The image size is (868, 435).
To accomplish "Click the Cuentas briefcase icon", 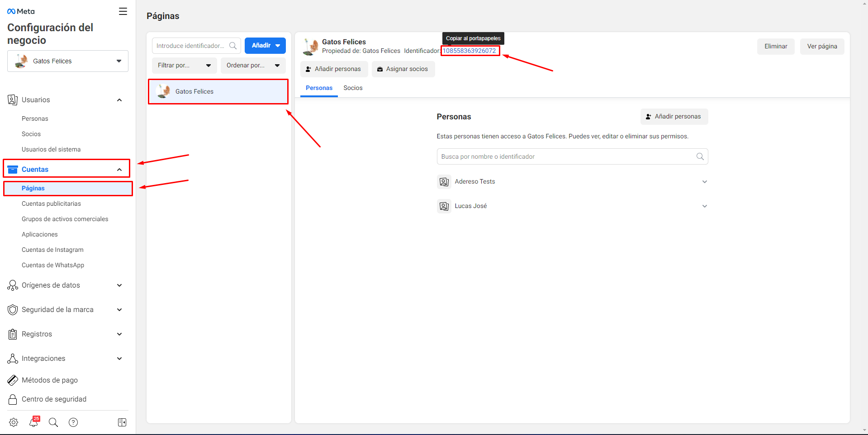I will [13, 170].
